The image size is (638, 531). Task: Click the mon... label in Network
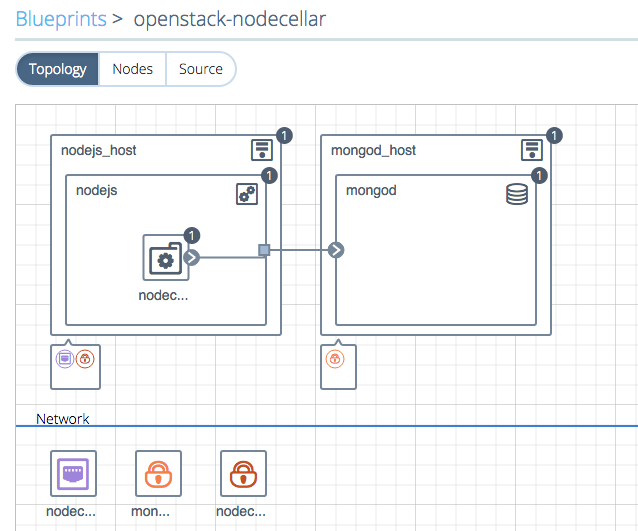coord(150,511)
